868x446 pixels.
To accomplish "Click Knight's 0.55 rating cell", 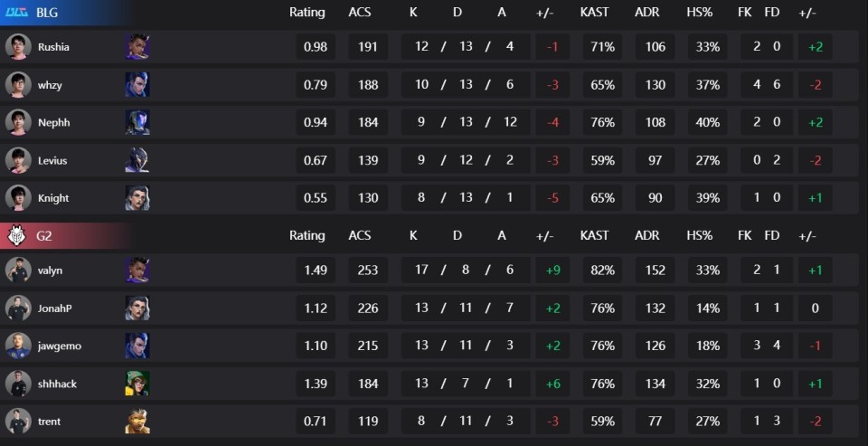I will pyautogui.click(x=316, y=198).
